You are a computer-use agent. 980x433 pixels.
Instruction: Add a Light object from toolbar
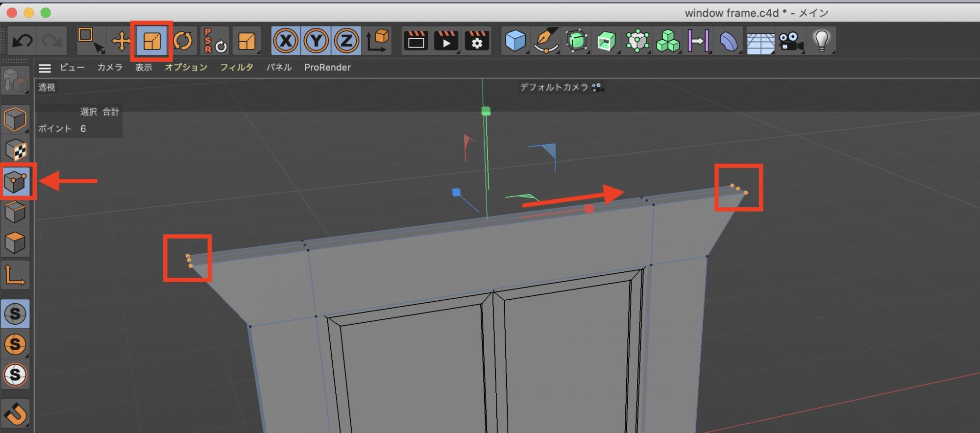[x=822, y=41]
